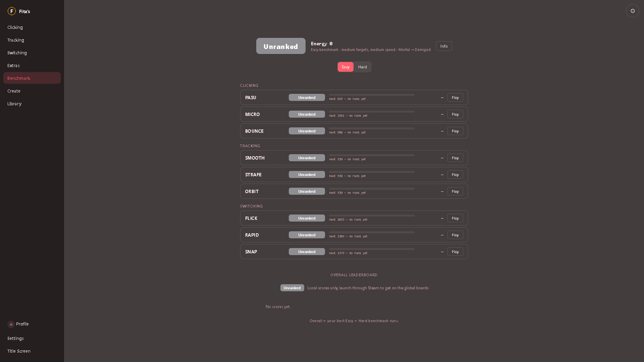This screenshot has width=644, height=362.
Task: Play the RAPID scenario
Action: (455, 235)
